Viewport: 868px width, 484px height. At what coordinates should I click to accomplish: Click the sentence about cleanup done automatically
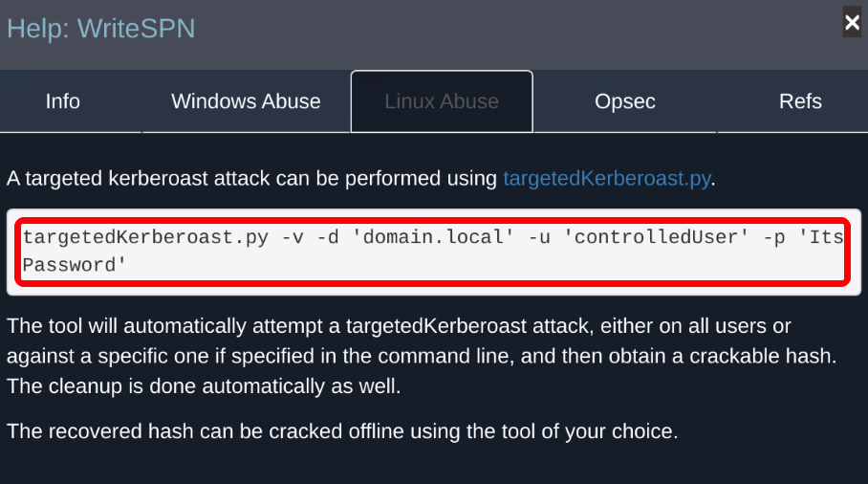201,386
